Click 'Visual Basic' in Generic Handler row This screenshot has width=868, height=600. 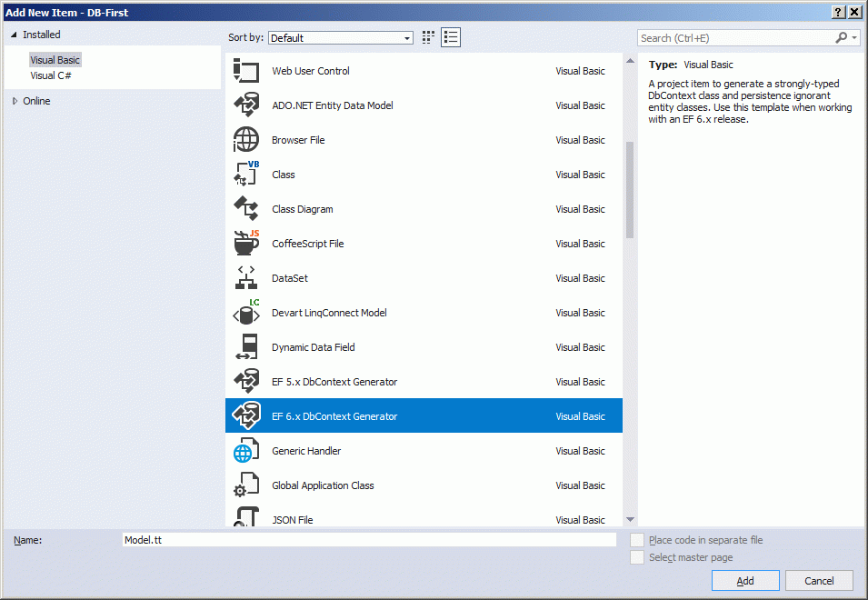580,451
